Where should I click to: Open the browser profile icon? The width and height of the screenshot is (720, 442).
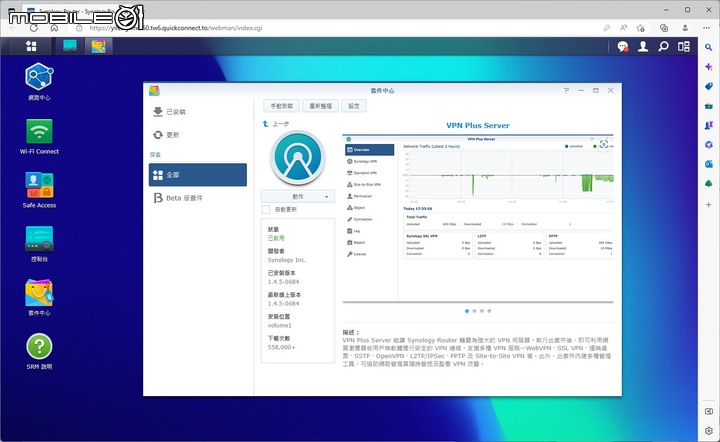coord(685,28)
